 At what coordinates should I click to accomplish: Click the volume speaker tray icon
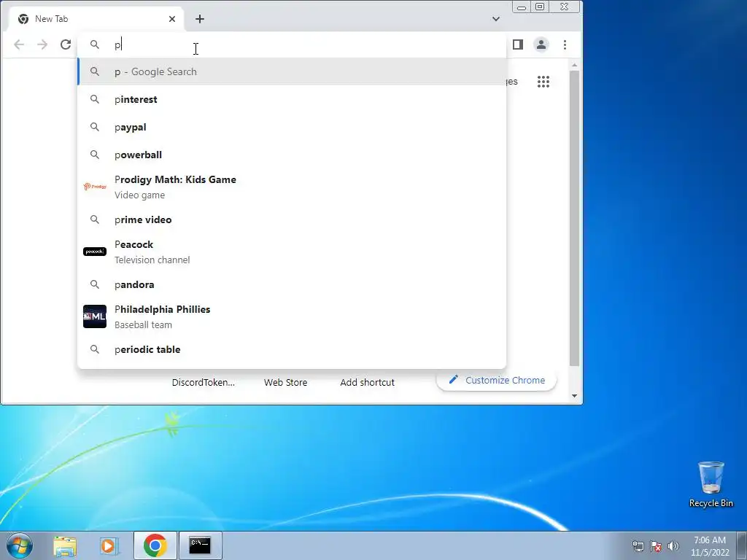(673, 546)
